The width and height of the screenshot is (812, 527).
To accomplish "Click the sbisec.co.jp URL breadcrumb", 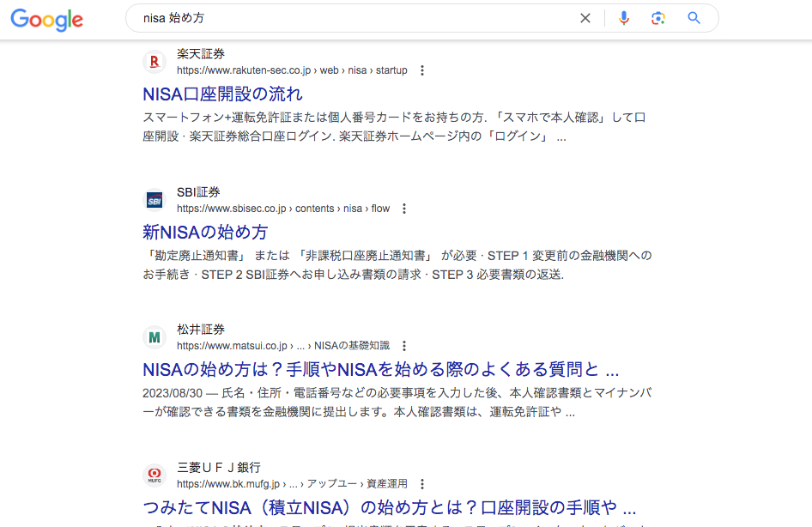I will [283, 209].
